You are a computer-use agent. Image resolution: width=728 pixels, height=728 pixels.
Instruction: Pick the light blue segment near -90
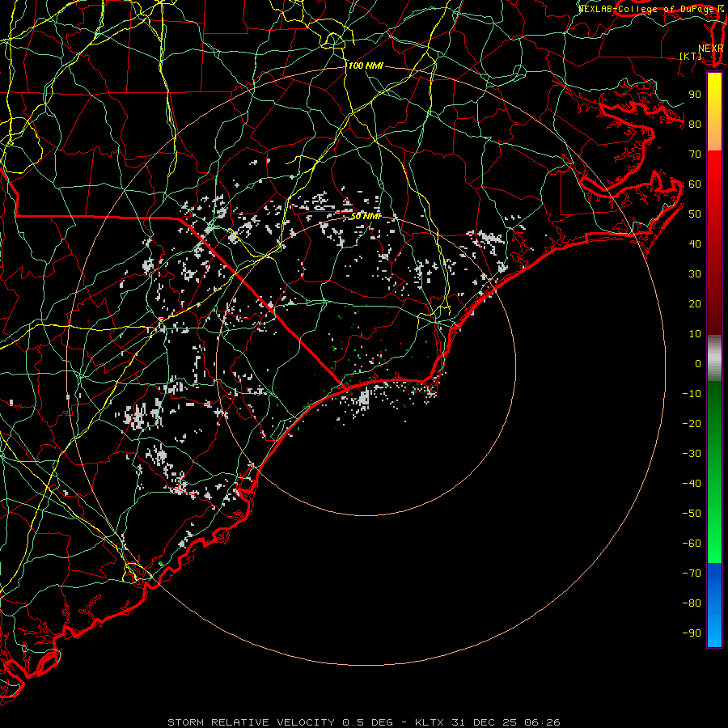point(714,632)
